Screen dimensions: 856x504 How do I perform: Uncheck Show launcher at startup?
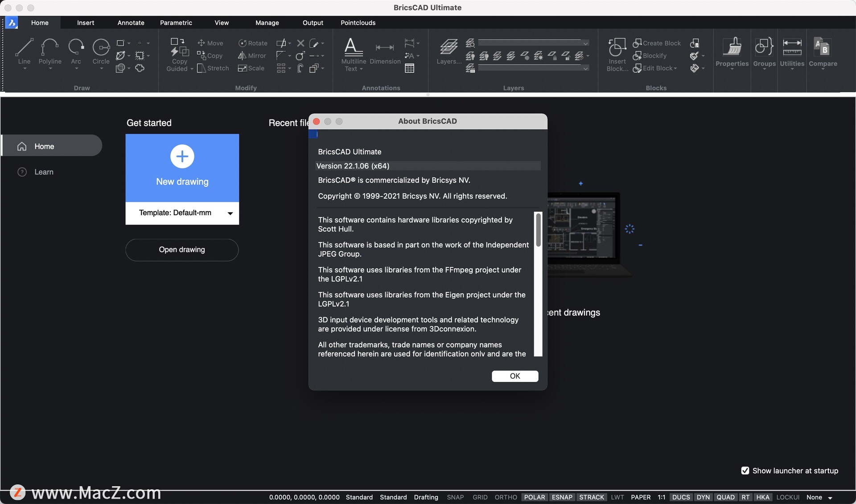click(x=745, y=471)
